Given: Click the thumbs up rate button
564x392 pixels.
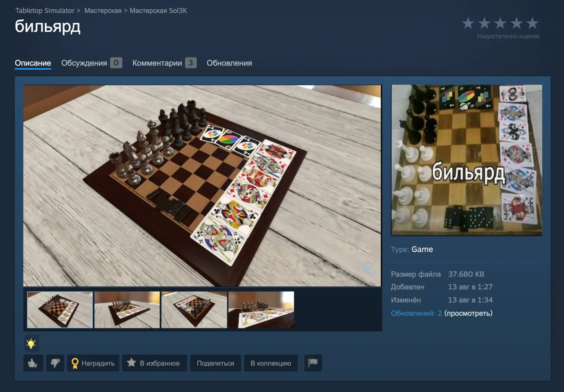Looking at the screenshot, I should 33,363.
